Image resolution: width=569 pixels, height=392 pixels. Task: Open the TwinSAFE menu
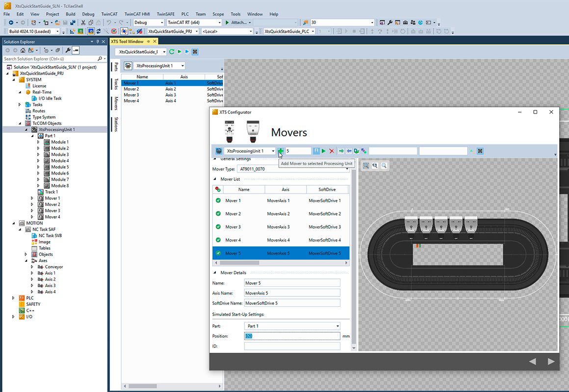165,14
